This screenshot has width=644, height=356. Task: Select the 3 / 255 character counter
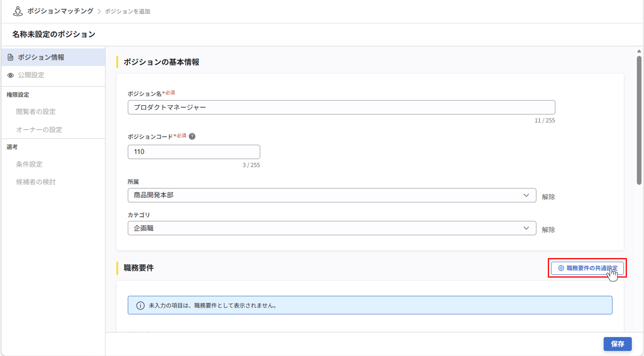(251, 165)
